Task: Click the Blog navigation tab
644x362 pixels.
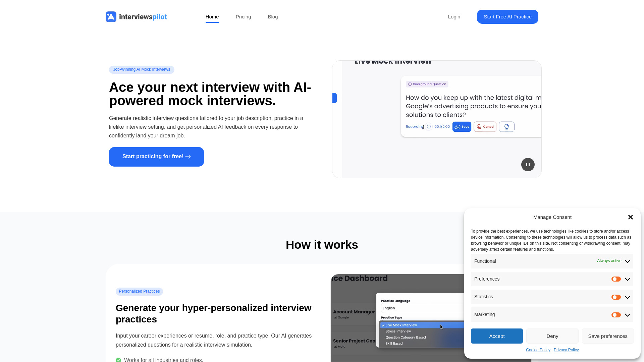Action: [272, 16]
